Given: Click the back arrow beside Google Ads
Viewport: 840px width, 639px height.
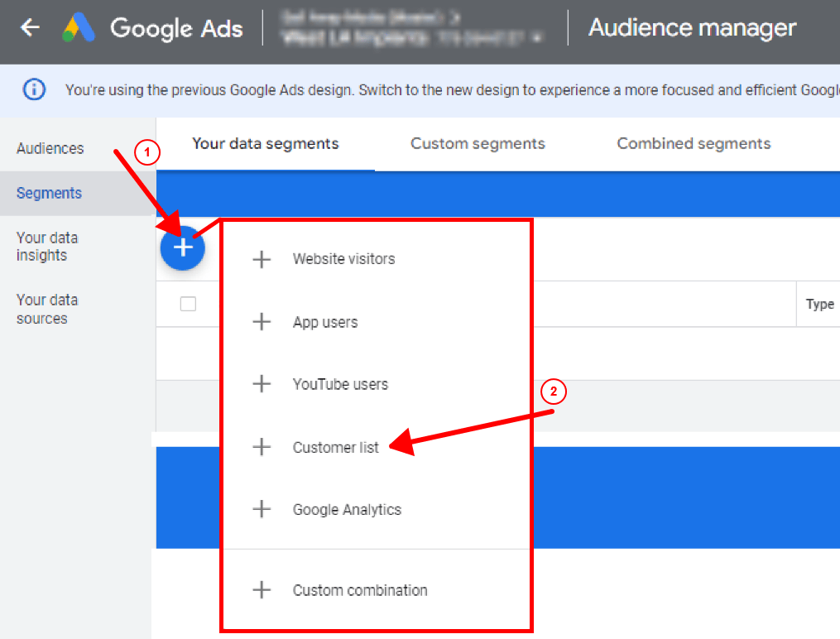Looking at the screenshot, I should [x=30, y=27].
